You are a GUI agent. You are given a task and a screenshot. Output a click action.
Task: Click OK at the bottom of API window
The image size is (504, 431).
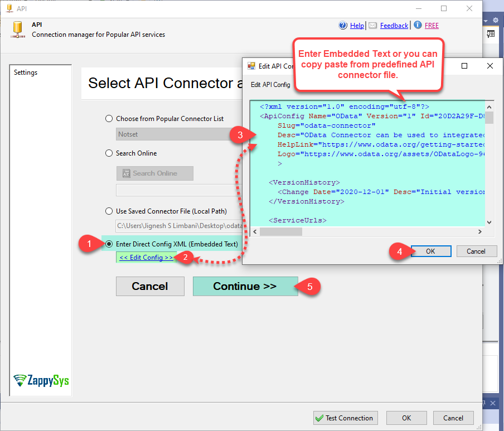pos(406,418)
